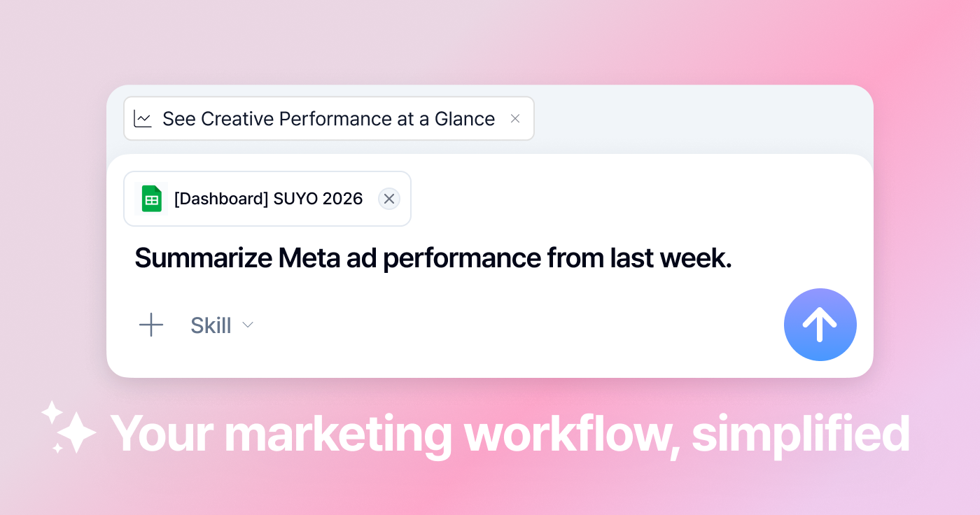Click the word "simplified" in the headline
Viewport: 980px width, 515px height.
click(800, 434)
